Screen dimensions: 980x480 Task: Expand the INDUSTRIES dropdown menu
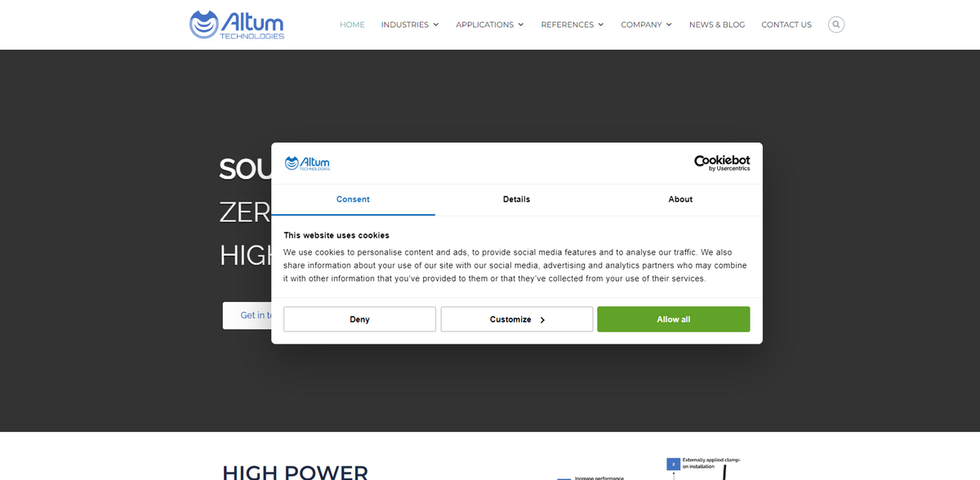tap(410, 24)
